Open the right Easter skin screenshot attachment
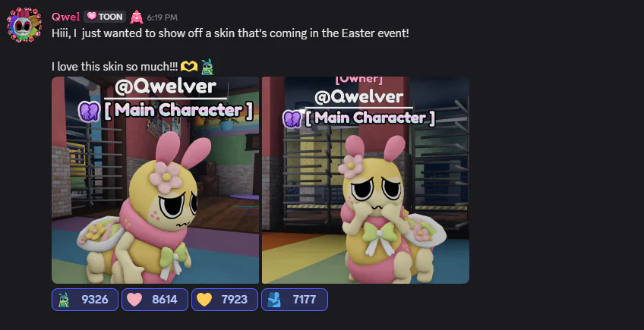 tap(365, 180)
